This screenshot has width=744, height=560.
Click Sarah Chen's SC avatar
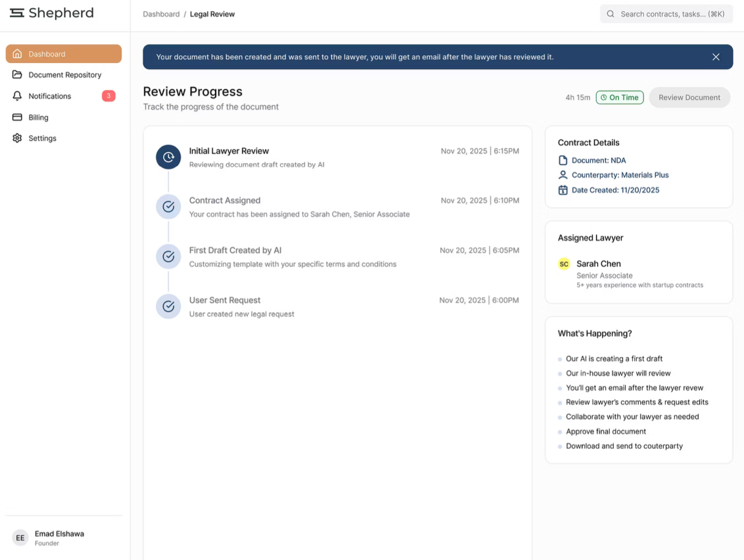(x=564, y=264)
